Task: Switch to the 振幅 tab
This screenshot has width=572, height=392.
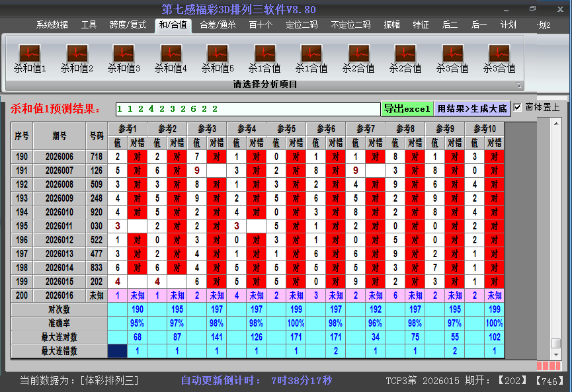Action: (392, 24)
